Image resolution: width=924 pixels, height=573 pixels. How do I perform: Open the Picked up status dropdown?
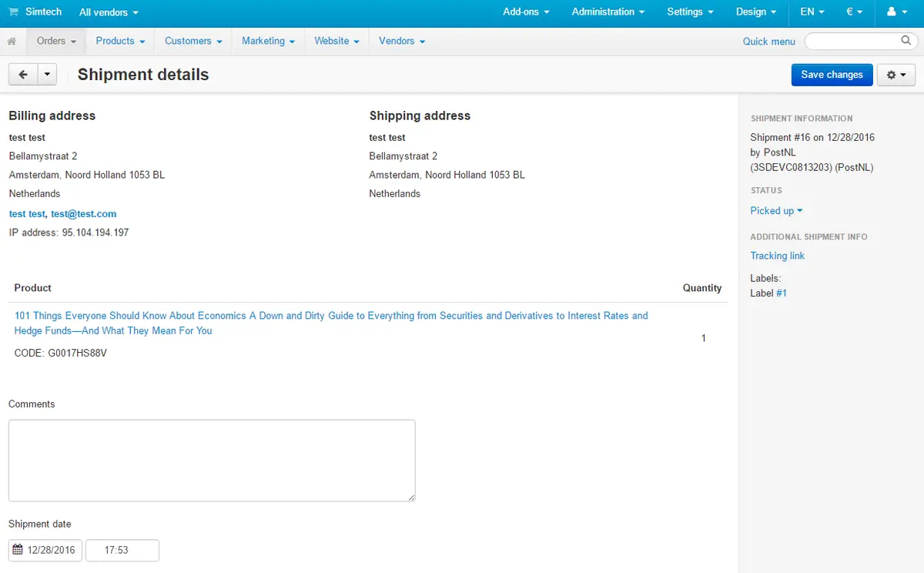click(776, 211)
